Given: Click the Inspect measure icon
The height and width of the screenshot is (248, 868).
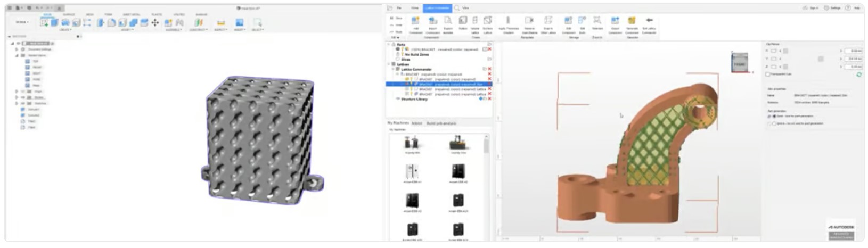Looking at the screenshot, I should (x=220, y=23).
